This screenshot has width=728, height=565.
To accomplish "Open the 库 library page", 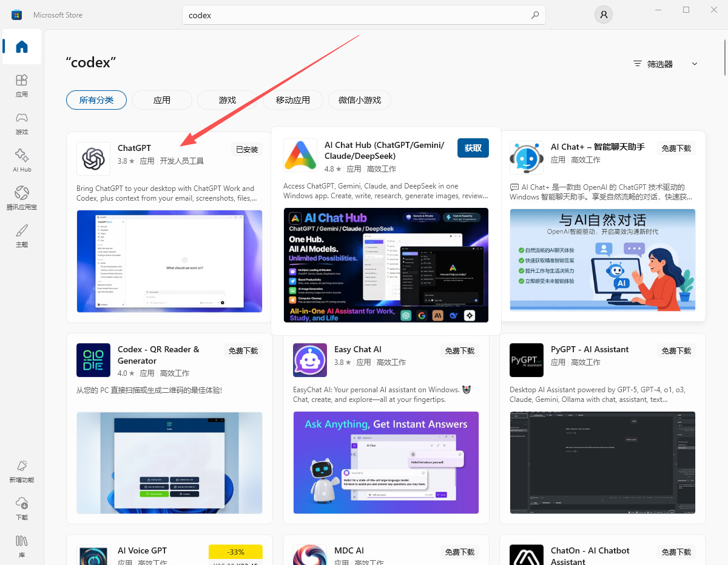I will coord(22,547).
